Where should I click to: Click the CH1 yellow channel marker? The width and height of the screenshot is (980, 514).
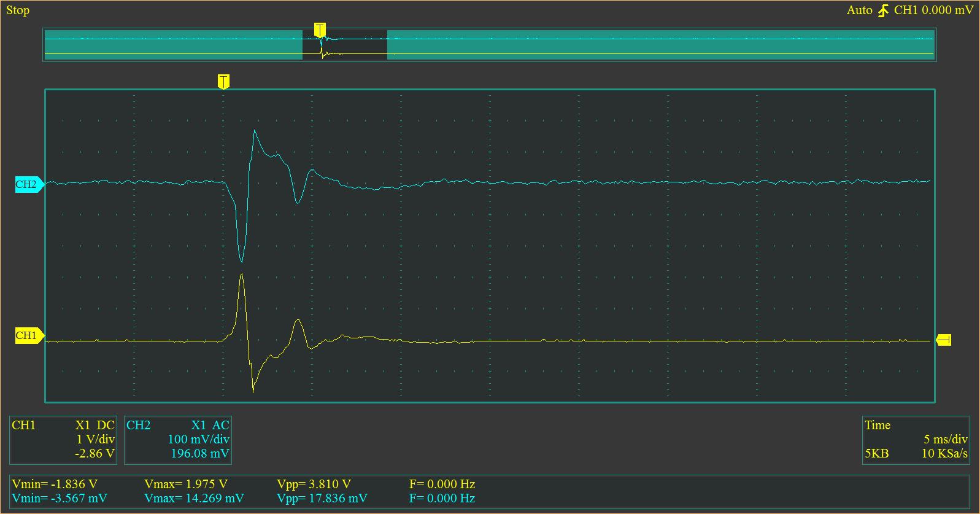(x=29, y=335)
